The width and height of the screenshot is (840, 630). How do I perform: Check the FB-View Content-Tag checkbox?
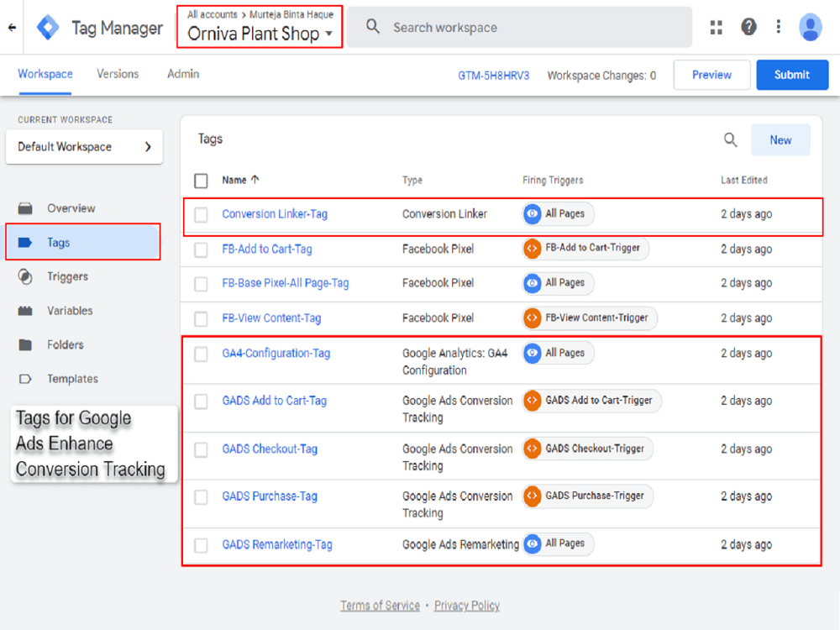tap(201, 319)
